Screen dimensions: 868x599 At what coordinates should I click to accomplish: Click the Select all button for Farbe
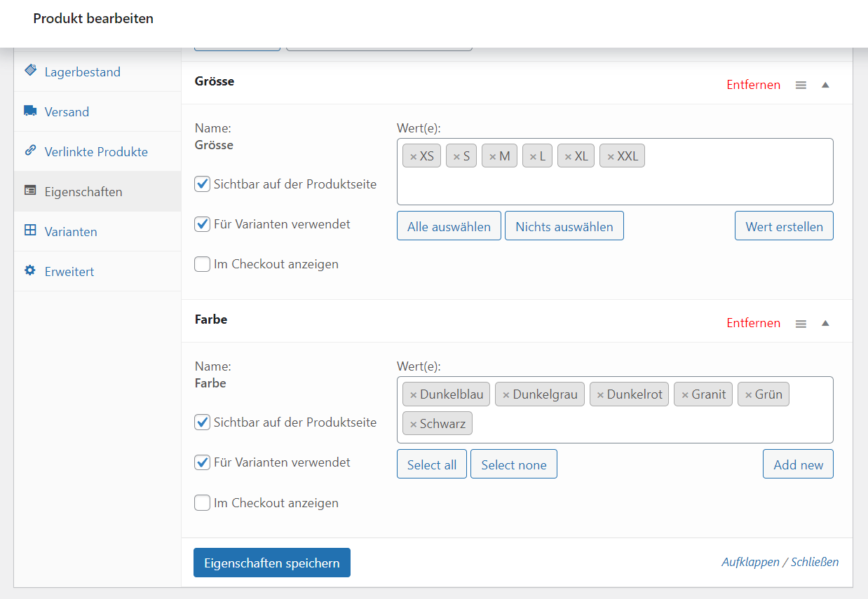pyautogui.click(x=432, y=464)
